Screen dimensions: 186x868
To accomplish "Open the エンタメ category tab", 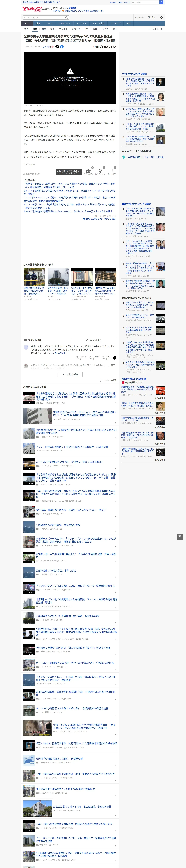I will click(x=63, y=29).
